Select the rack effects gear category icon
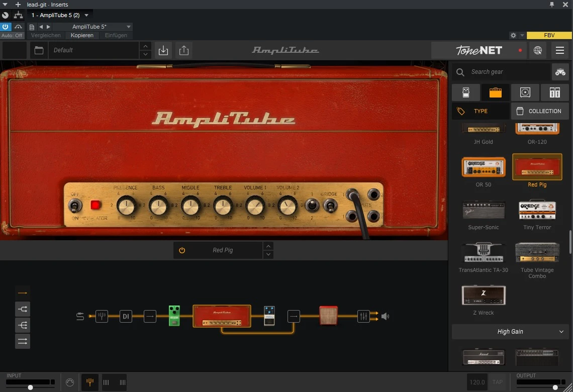573x392 pixels. click(554, 92)
